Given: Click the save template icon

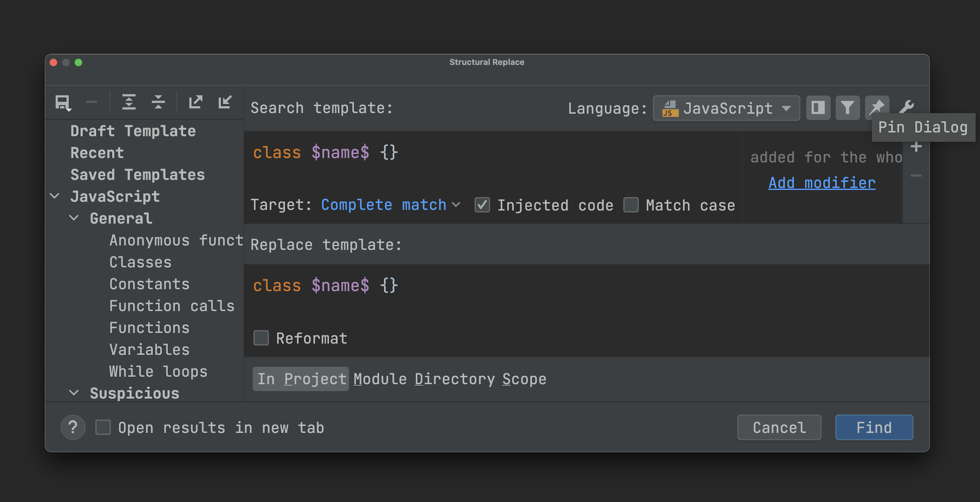Looking at the screenshot, I should pos(63,103).
